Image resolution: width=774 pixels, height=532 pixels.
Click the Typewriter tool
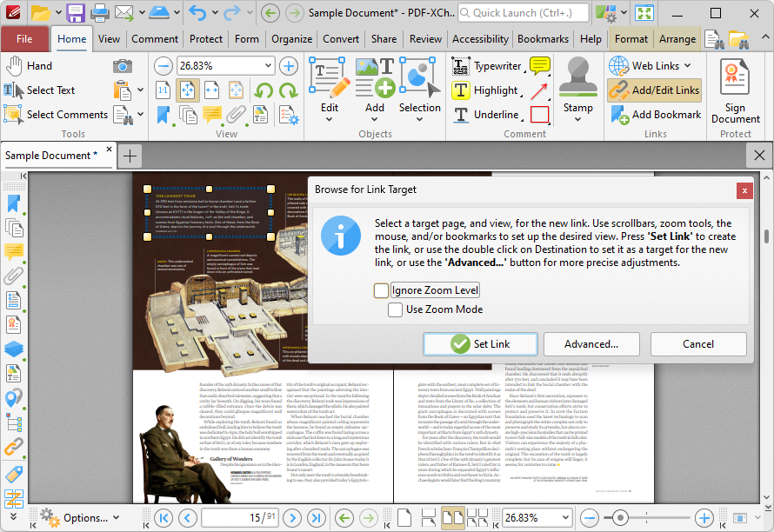487,66
